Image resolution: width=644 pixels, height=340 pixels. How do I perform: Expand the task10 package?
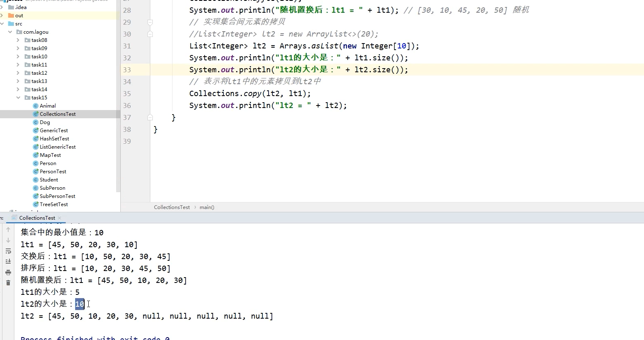(x=18, y=57)
